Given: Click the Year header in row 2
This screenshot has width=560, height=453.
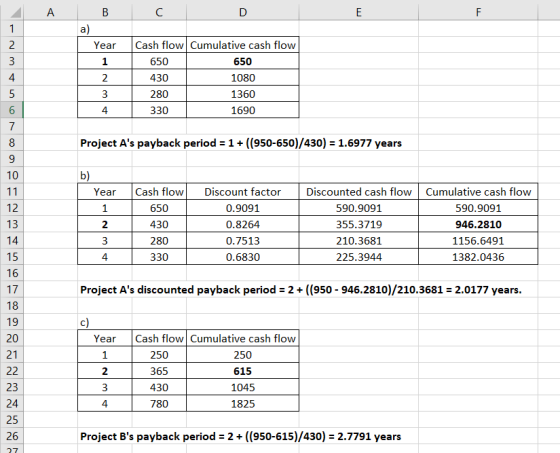Looking at the screenshot, I should coord(105,45).
